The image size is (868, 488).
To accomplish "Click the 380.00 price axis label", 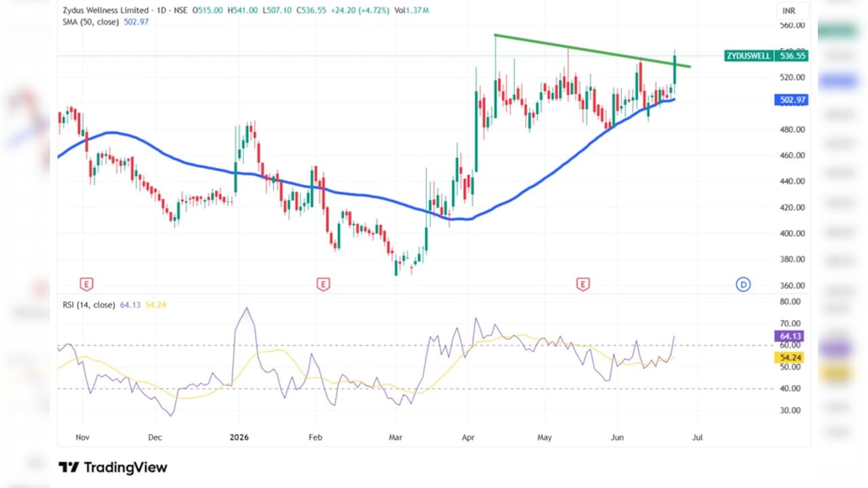I will pos(792,260).
